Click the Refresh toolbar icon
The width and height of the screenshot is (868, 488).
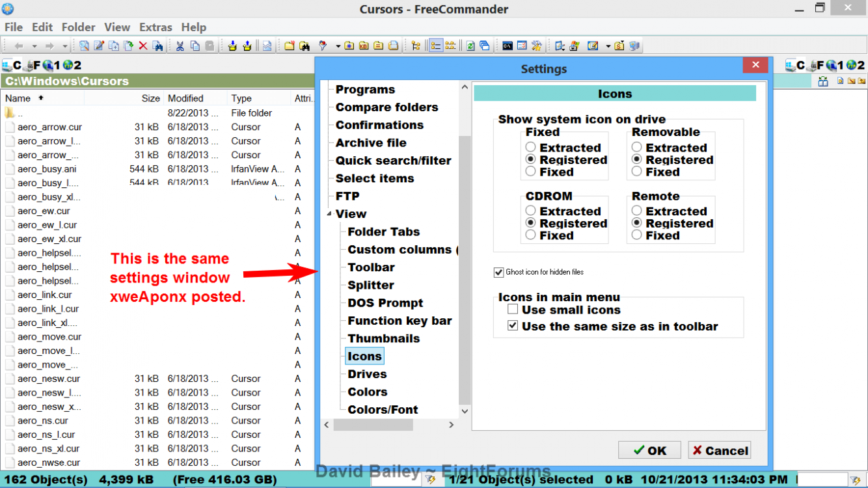click(x=470, y=46)
